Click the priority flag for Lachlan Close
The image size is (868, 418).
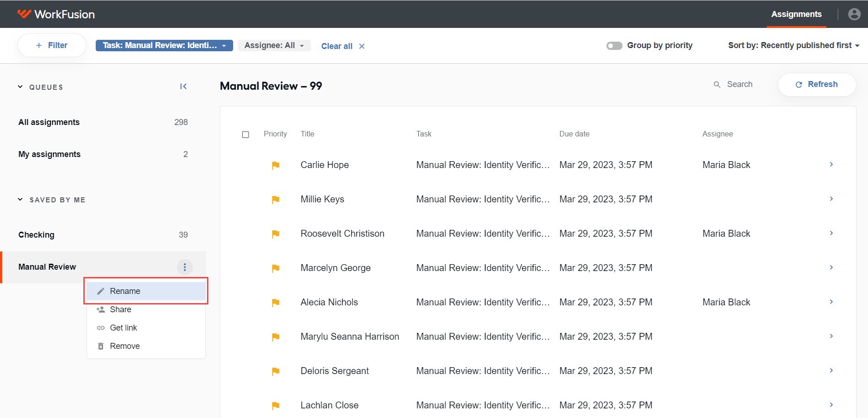275,406
